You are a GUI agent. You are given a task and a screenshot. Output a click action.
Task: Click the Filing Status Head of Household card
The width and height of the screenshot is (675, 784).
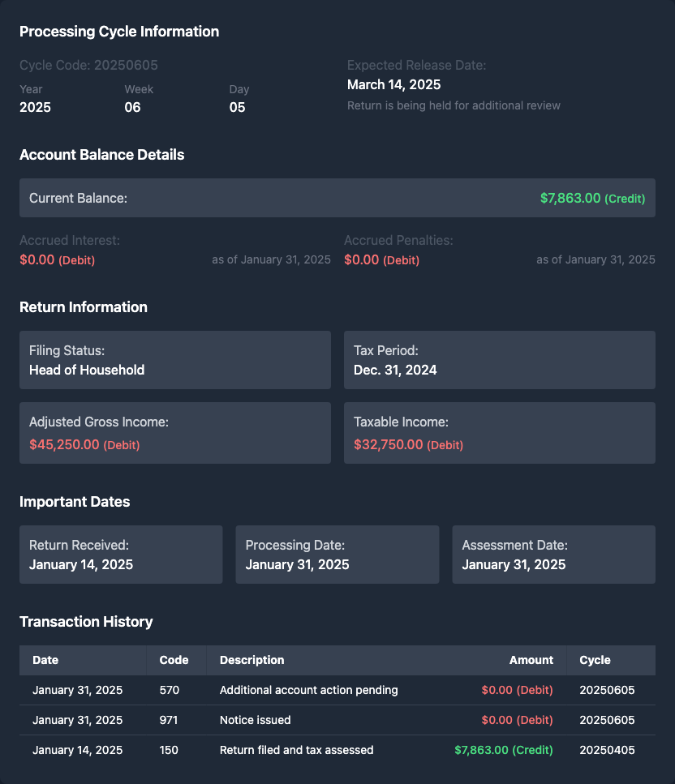tap(174, 360)
